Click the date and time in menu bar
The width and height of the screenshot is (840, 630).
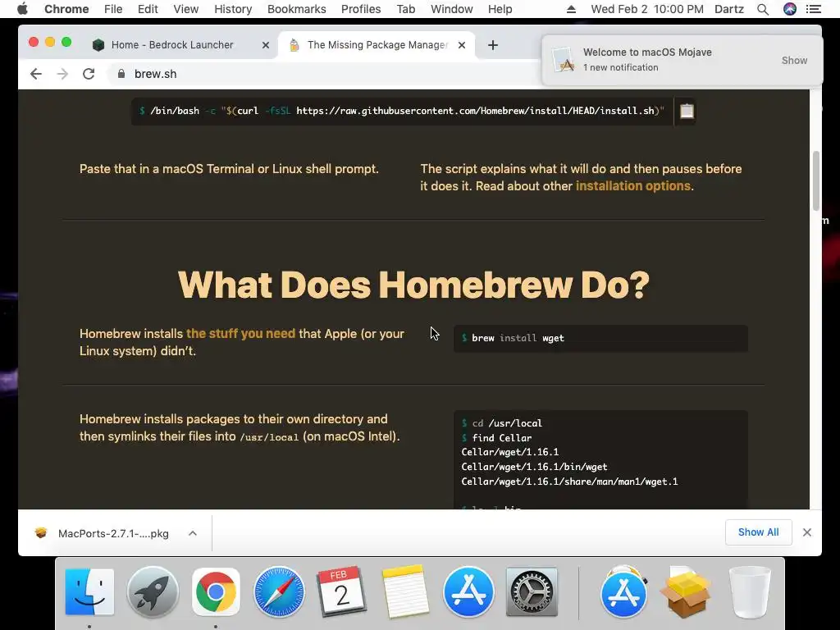(x=647, y=9)
